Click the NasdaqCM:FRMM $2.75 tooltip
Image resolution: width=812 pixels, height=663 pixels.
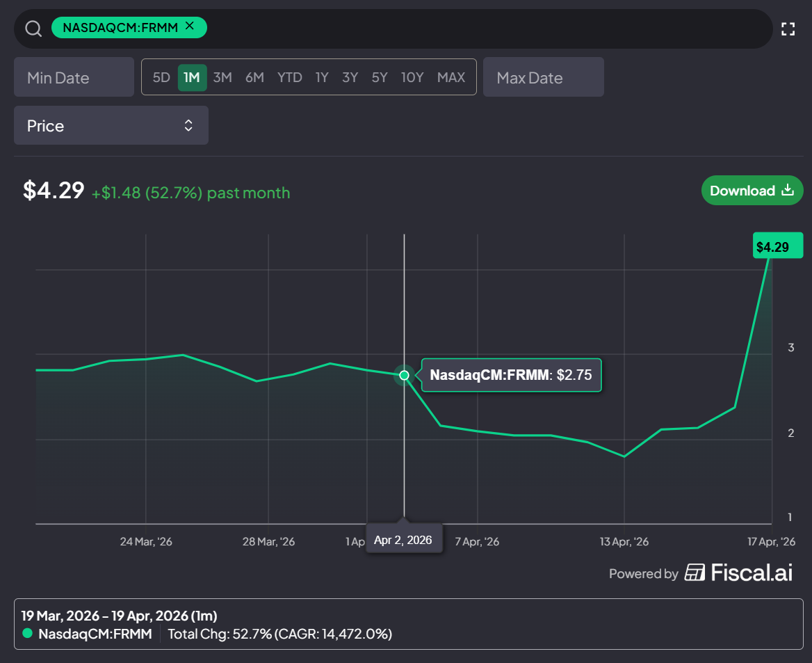pyautogui.click(x=511, y=375)
